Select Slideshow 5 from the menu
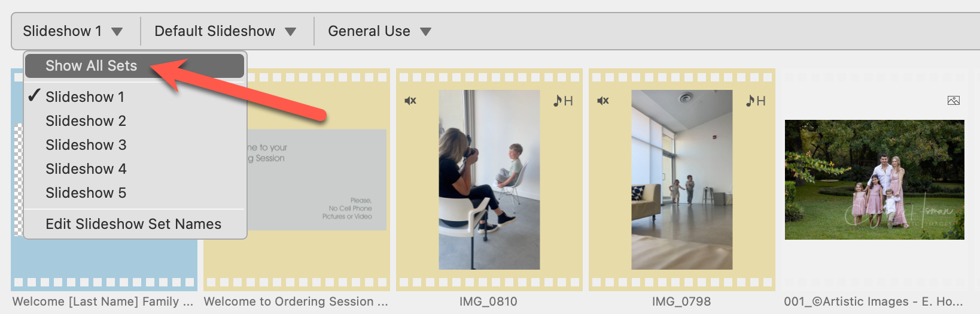The width and height of the screenshot is (980, 314). (86, 193)
